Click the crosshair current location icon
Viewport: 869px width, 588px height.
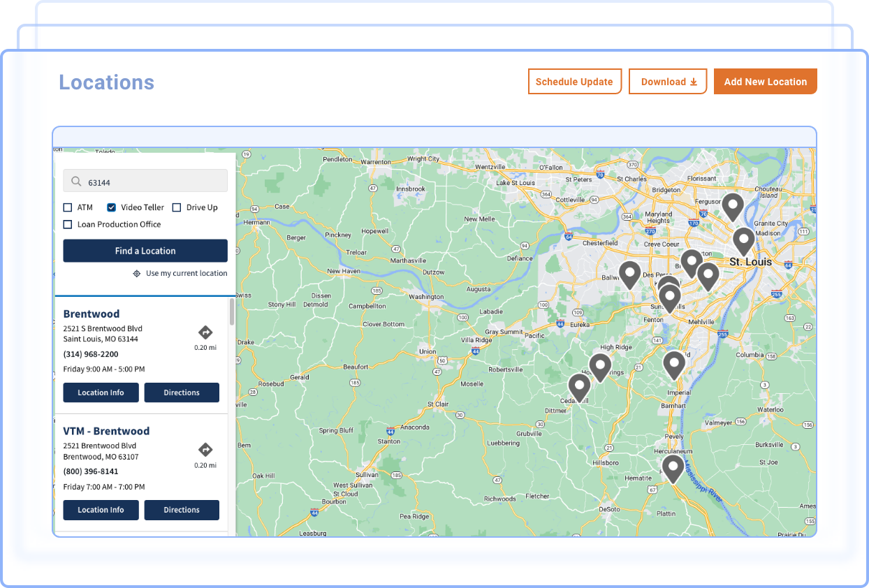click(x=137, y=274)
